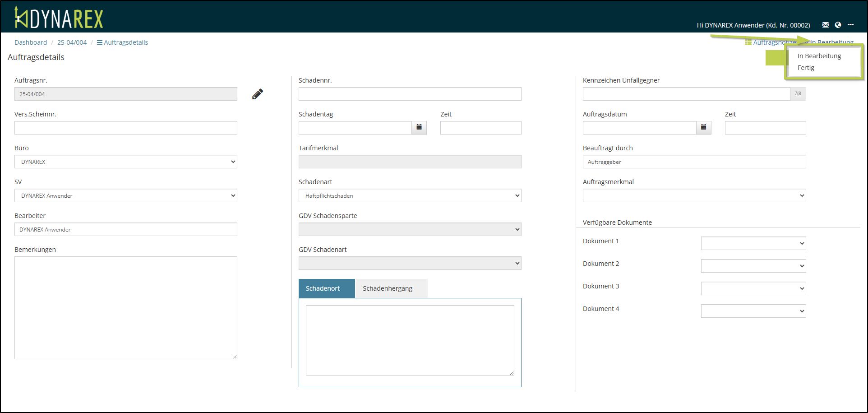Go to Dashboard via breadcrumb

[x=31, y=42]
